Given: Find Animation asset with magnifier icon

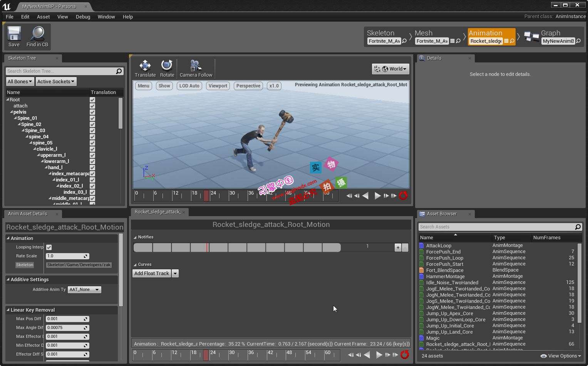Looking at the screenshot, I should click(512, 41).
